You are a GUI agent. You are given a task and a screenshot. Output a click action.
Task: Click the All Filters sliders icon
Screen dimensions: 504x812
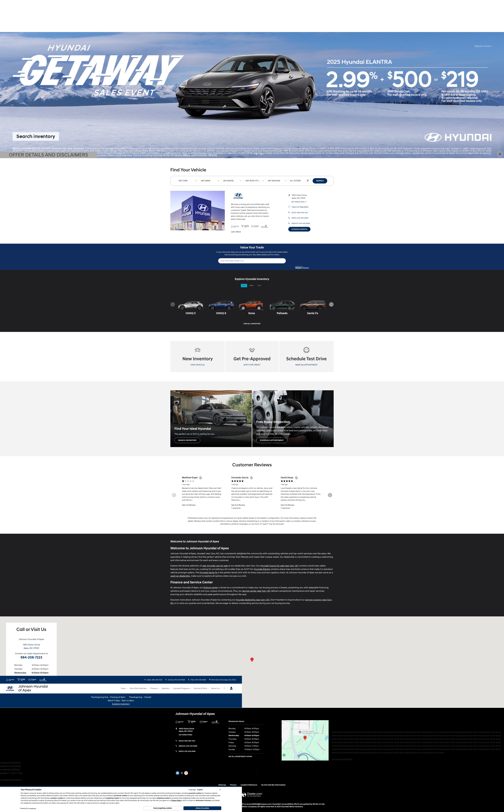point(308,181)
